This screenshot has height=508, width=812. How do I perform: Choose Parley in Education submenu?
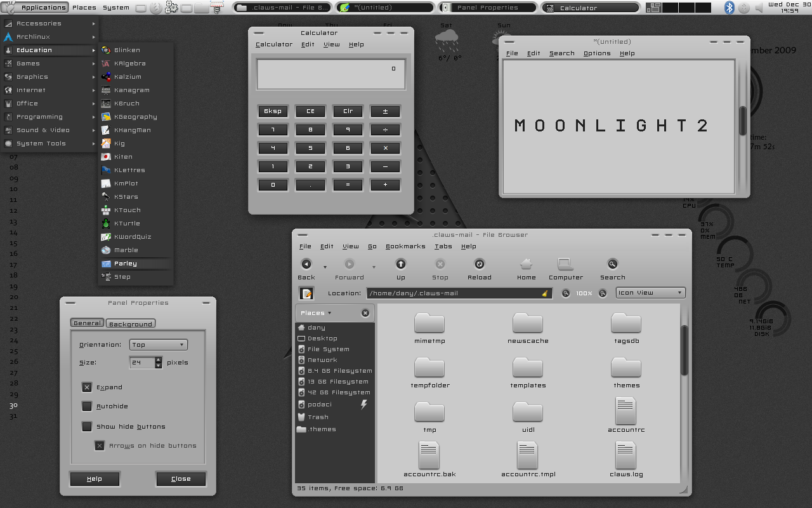click(x=135, y=264)
